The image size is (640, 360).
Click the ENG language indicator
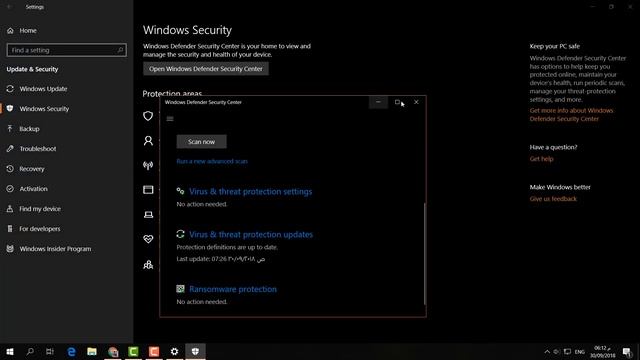click(580, 352)
